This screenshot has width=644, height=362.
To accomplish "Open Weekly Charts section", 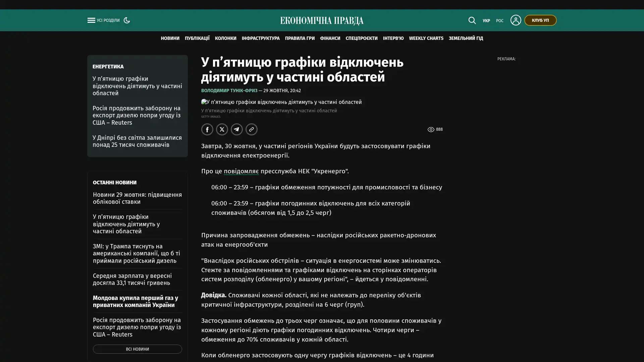I will (426, 39).
